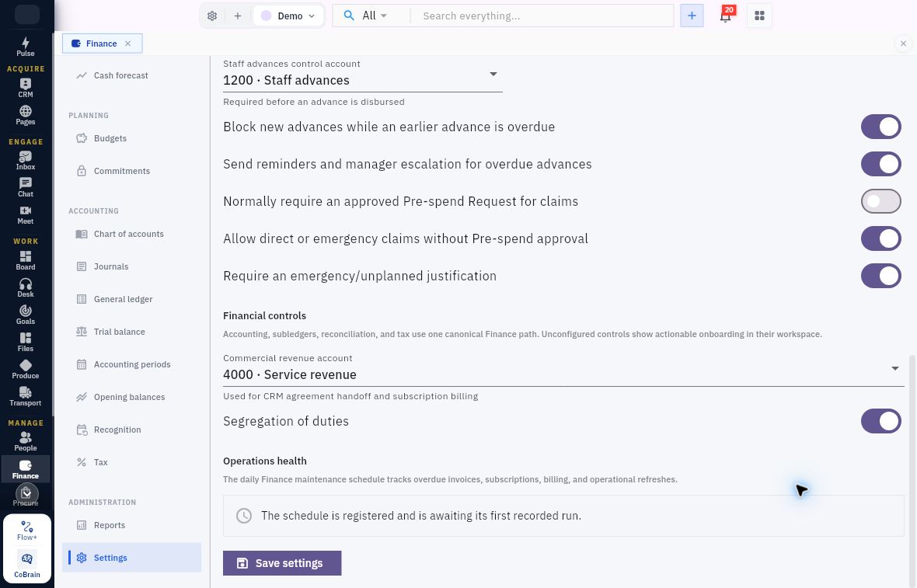The width and height of the screenshot is (917, 588).
Task: Open the Chat module
Action: [x=25, y=188]
